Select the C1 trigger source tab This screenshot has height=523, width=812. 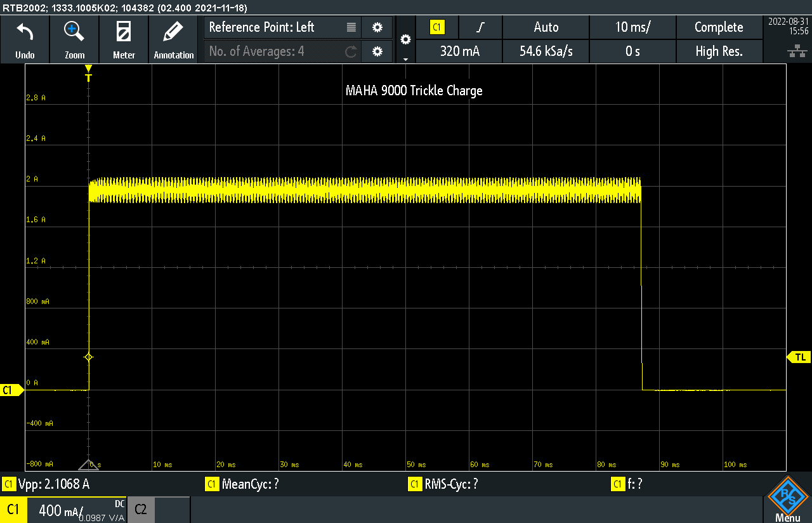[437, 27]
